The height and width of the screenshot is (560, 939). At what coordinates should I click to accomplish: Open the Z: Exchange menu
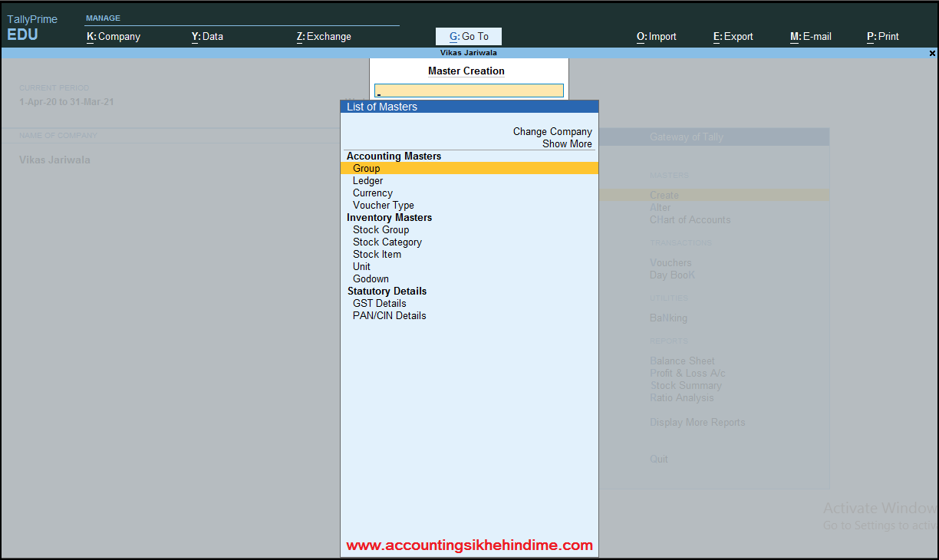click(324, 36)
